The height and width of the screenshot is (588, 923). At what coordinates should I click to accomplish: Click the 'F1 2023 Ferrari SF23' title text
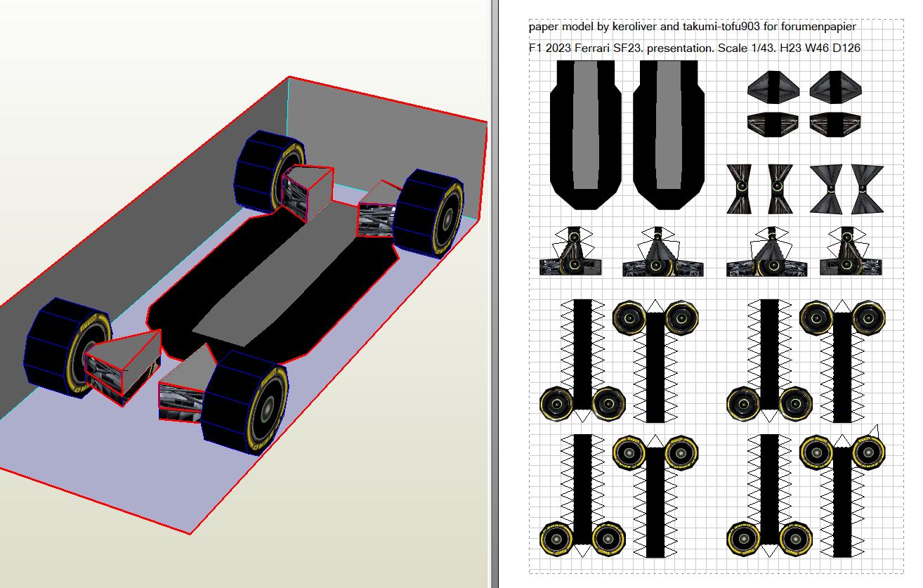click(x=694, y=48)
